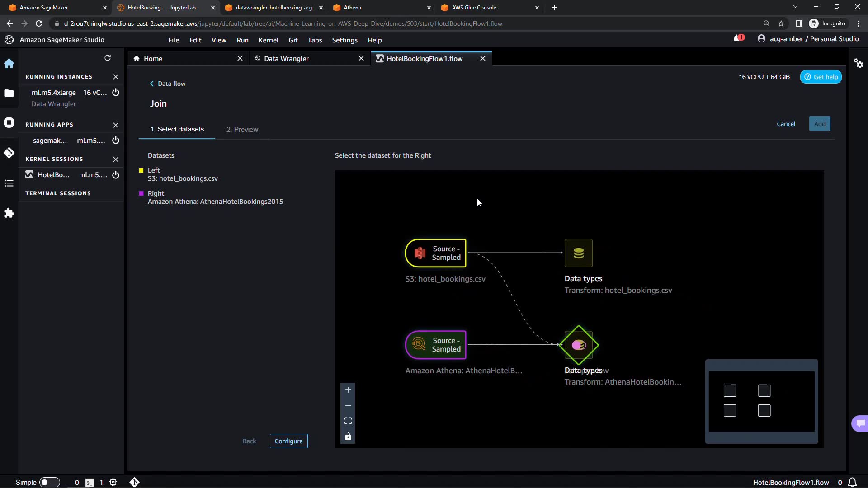Toggle canvas lock icon
Image resolution: width=868 pixels, height=488 pixels.
[x=348, y=436]
